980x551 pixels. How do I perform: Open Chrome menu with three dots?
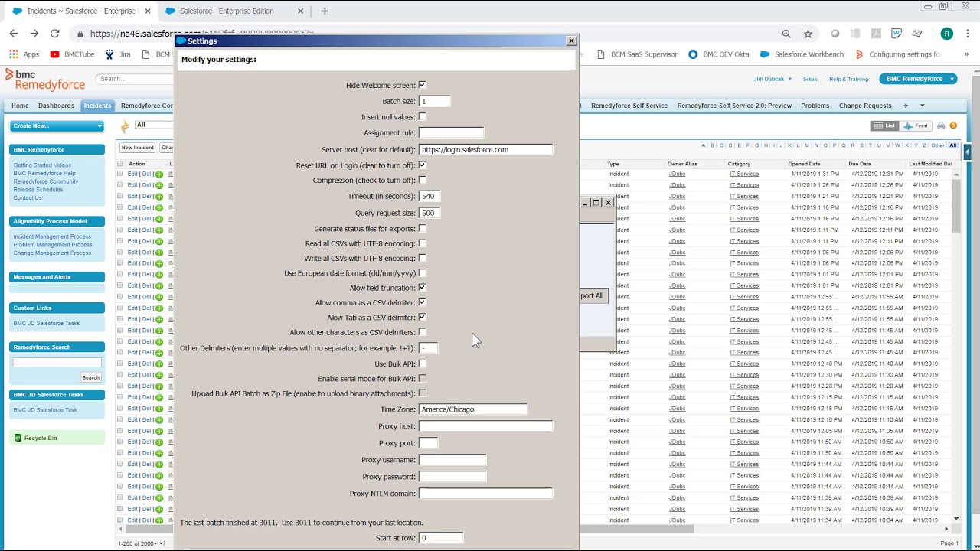click(967, 34)
